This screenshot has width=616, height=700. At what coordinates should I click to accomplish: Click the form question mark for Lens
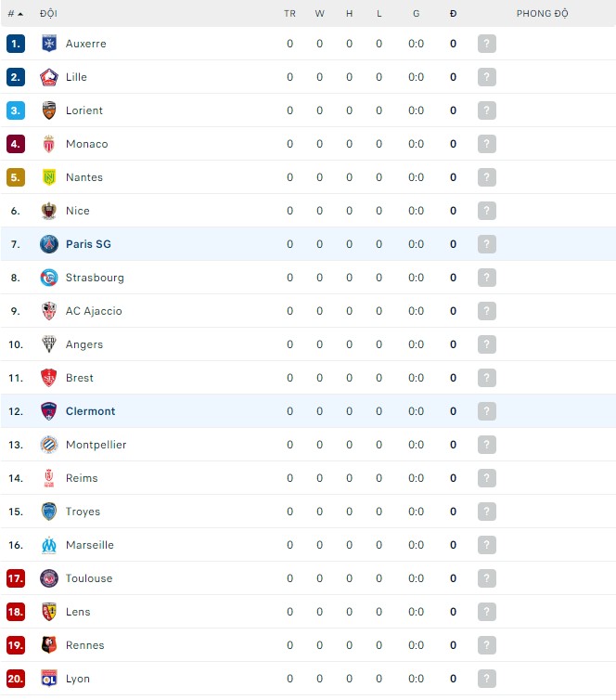click(x=487, y=612)
